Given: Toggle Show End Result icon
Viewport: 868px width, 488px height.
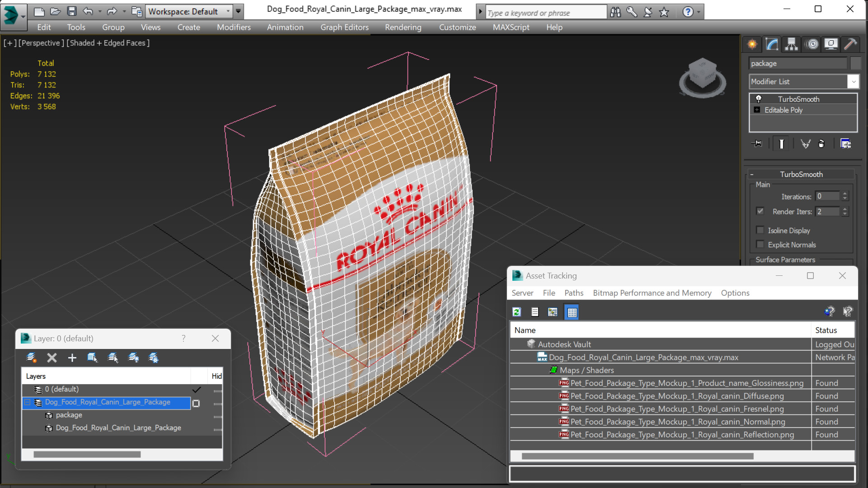Looking at the screenshot, I should tap(781, 144).
